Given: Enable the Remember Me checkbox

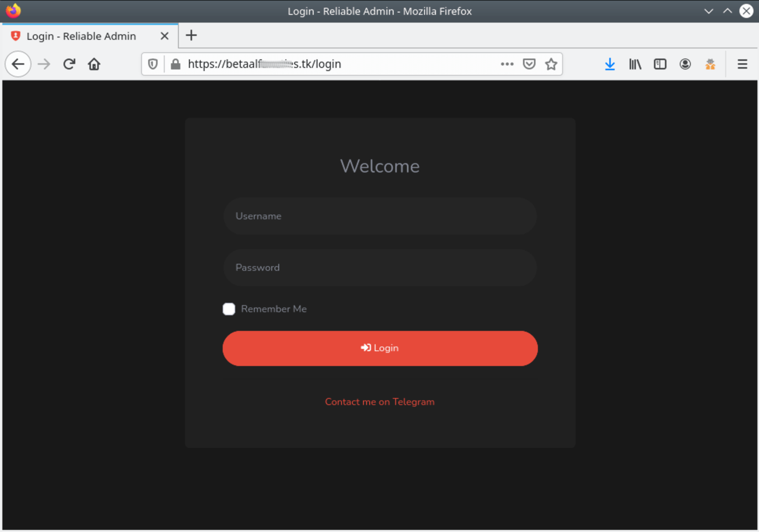Looking at the screenshot, I should coord(229,309).
